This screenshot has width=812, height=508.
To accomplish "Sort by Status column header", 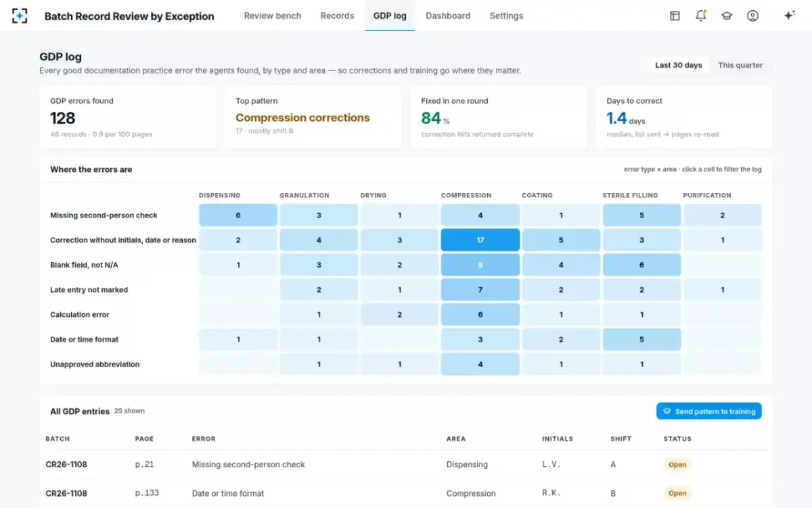I will point(677,439).
